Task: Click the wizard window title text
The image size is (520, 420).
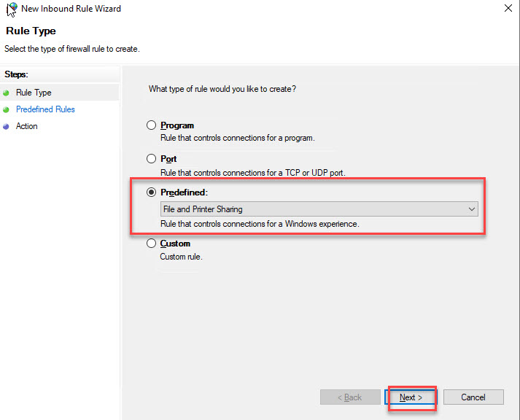Action: click(71, 9)
